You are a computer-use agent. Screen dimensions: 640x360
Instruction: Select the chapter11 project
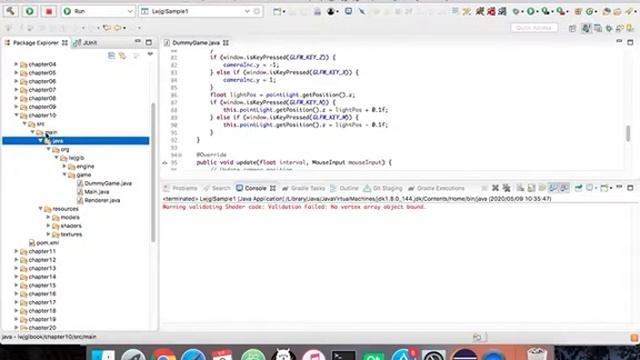[42, 251]
